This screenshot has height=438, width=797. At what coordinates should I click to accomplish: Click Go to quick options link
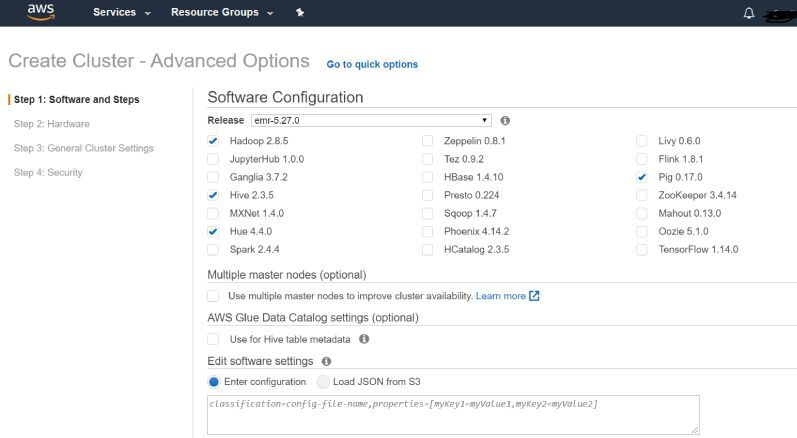372,65
